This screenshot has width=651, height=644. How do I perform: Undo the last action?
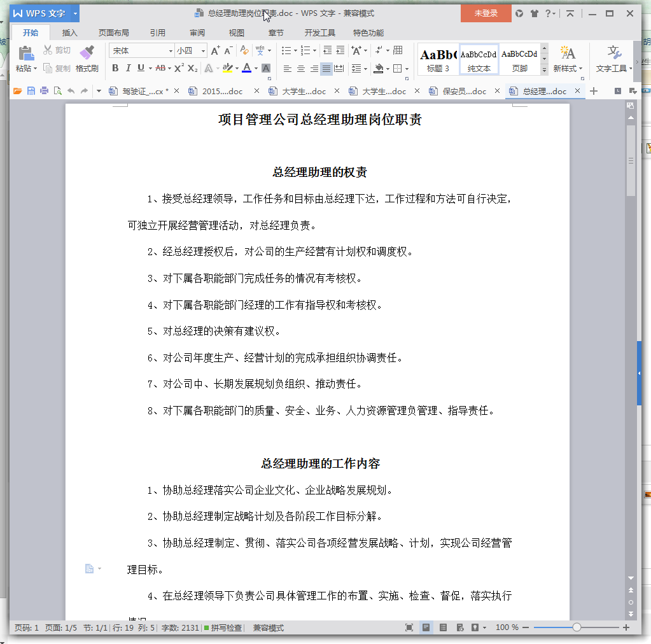71,91
